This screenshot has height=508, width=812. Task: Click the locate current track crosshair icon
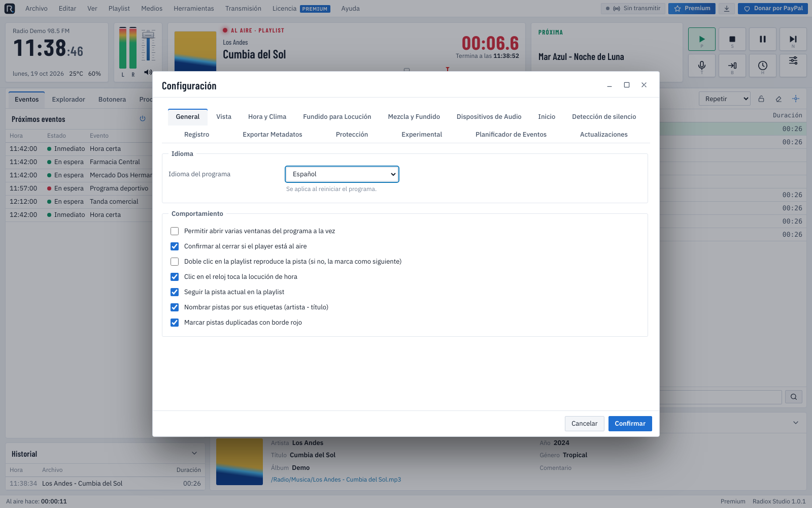796,99
